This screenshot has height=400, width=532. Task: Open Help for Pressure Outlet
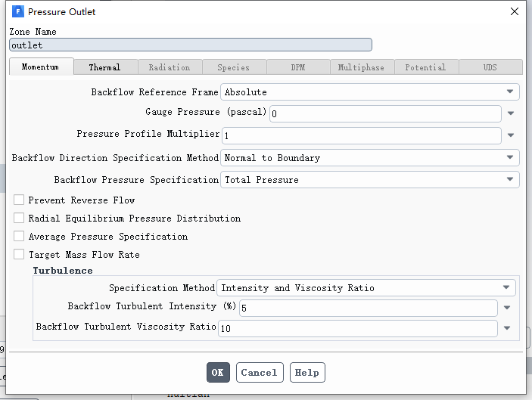point(307,372)
